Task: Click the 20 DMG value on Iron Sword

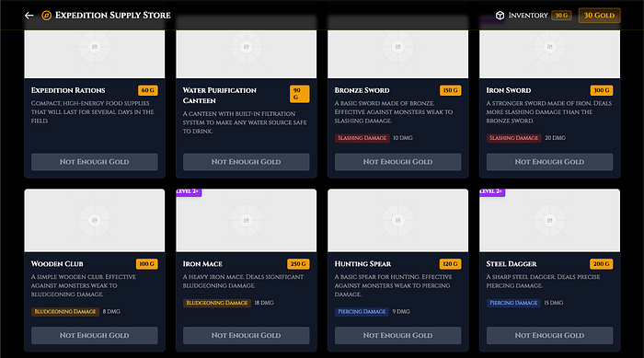Action: [x=556, y=138]
